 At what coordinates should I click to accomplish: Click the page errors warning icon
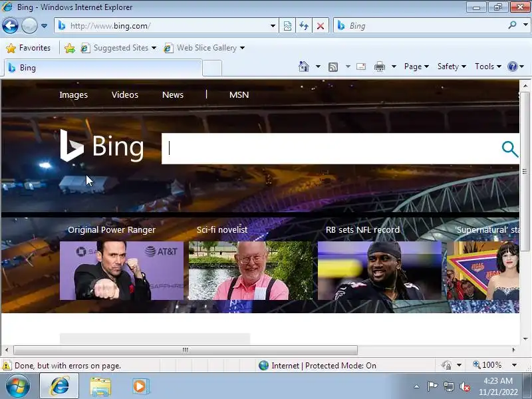(x=7, y=366)
